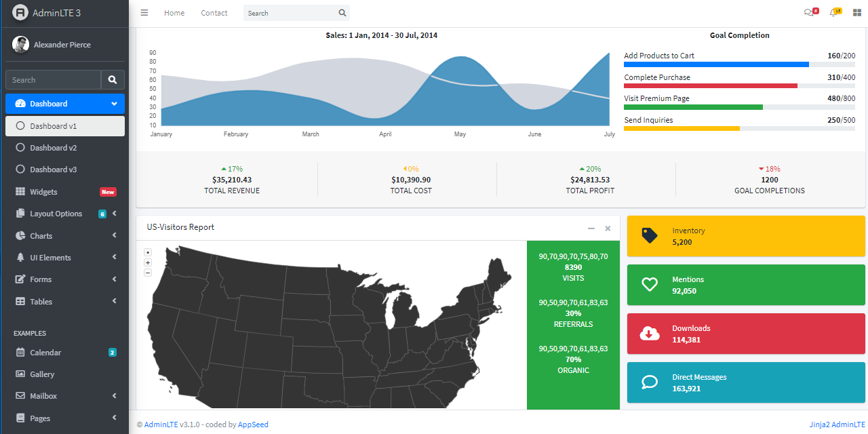Open the Contact navbar item
This screenshot has width=868, height=434.
click(x=214, y=13)
